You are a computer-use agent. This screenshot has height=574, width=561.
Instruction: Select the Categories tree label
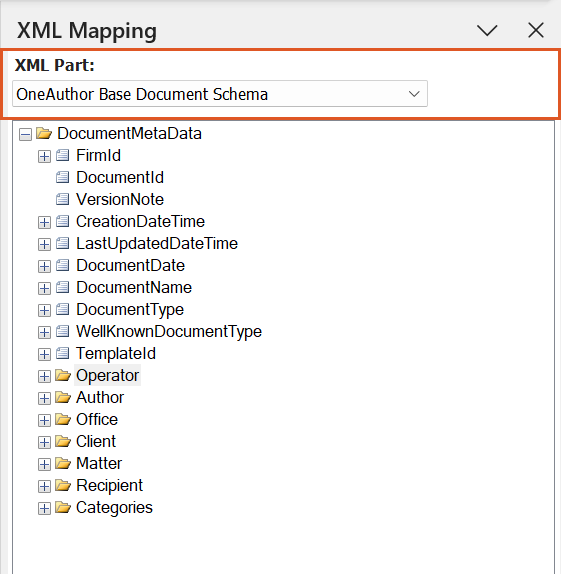[114, 508]
